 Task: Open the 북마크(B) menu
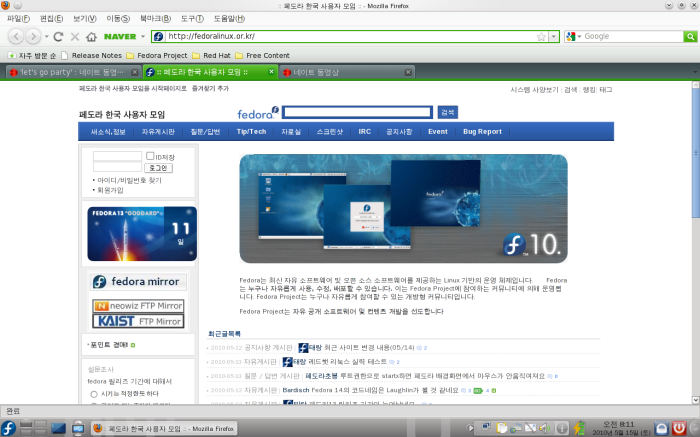[155, 19]
